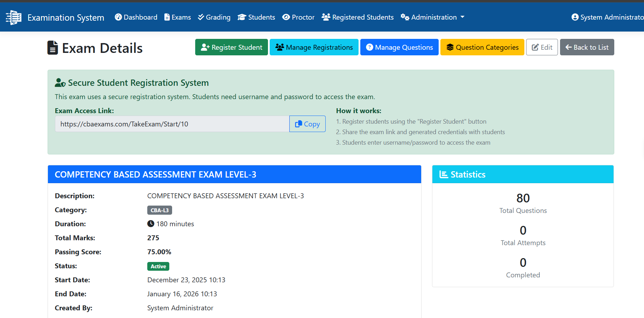The width and height of the screenshot is (644, 318).
Task: Click the Proctor eye icon
Action: coord(286,17)
